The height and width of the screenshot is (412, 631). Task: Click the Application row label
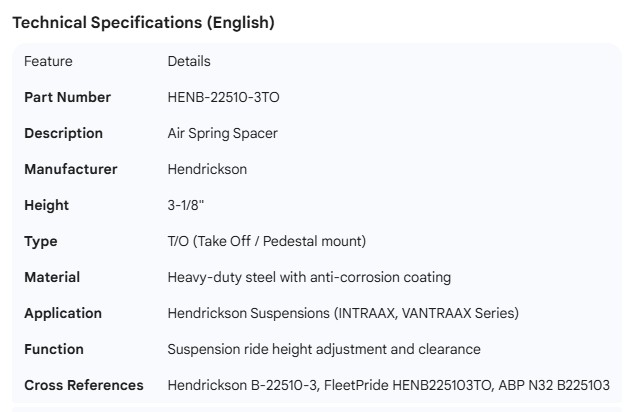63,313
